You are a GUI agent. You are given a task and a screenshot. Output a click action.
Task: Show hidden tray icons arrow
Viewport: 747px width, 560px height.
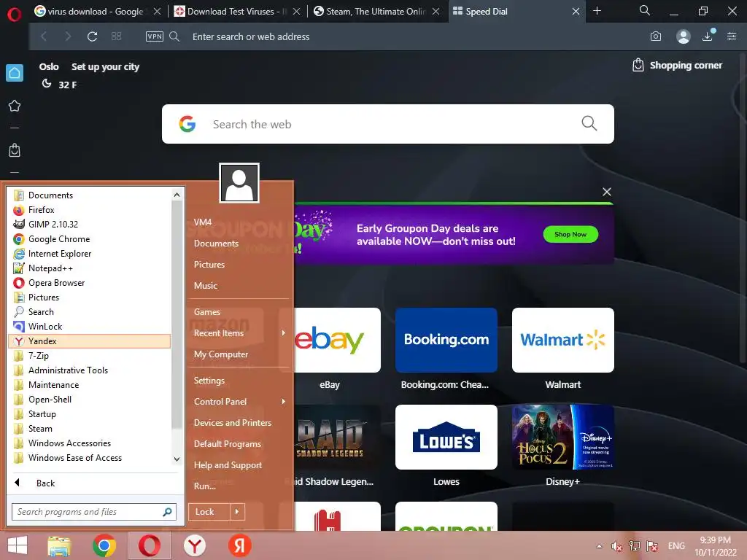pyautogui.click(x=599, y=546)
